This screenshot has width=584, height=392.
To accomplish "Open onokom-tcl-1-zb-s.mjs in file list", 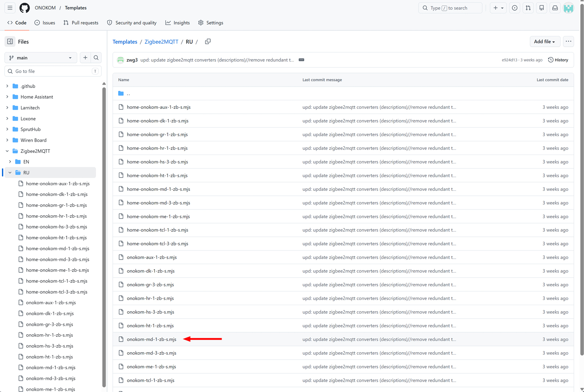I will coord(151,380).
